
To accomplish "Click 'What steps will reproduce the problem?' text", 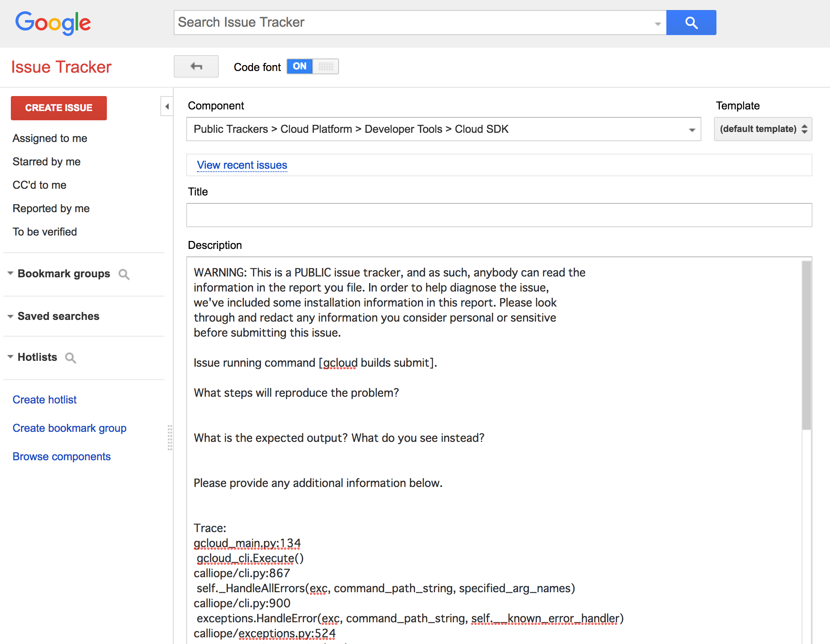I will pyautogui.click(x=296, y=393).
